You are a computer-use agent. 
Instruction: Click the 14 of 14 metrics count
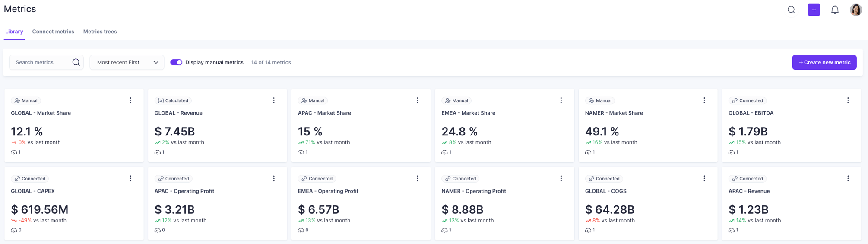271,62
